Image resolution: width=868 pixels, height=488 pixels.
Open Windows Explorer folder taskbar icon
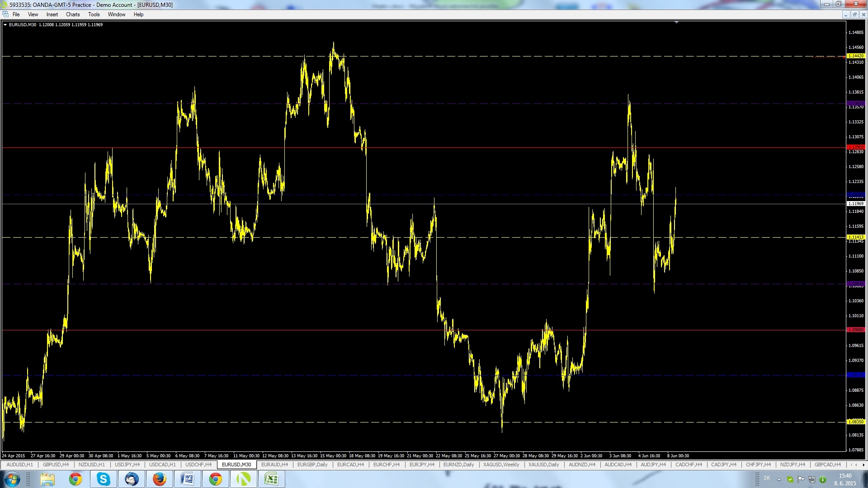point(47,479)
